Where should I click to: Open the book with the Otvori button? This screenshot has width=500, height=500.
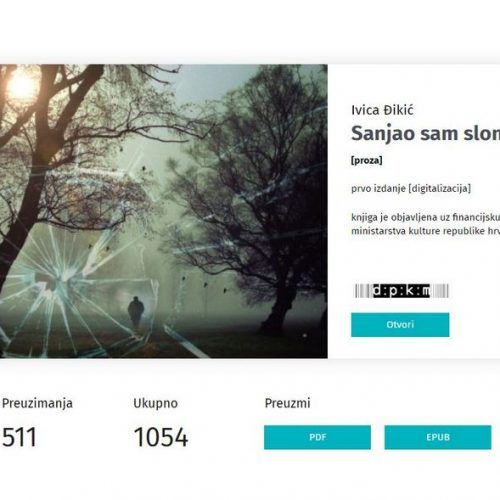(x=400, y=325)
